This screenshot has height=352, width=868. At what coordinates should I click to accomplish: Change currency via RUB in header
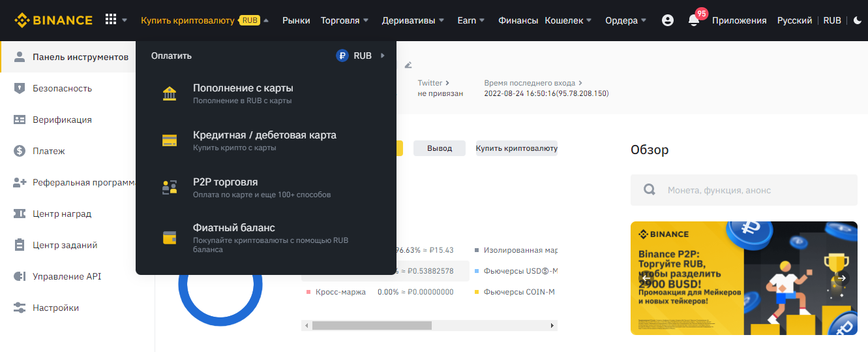tap(832, 20)
